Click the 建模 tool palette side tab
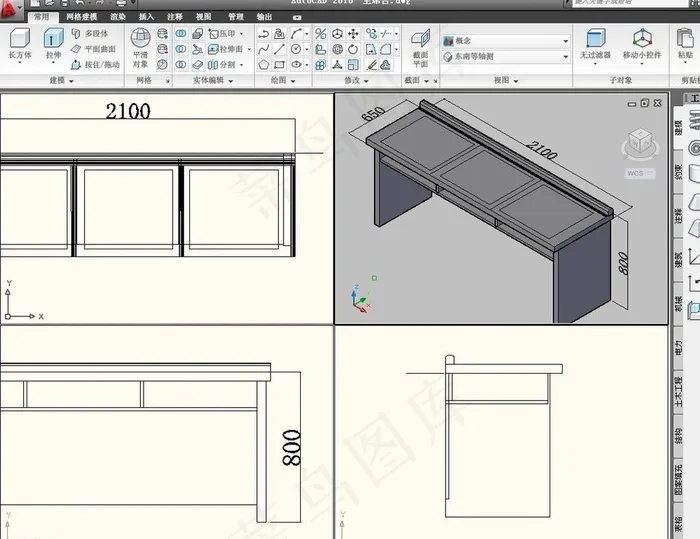 point(679,127)
